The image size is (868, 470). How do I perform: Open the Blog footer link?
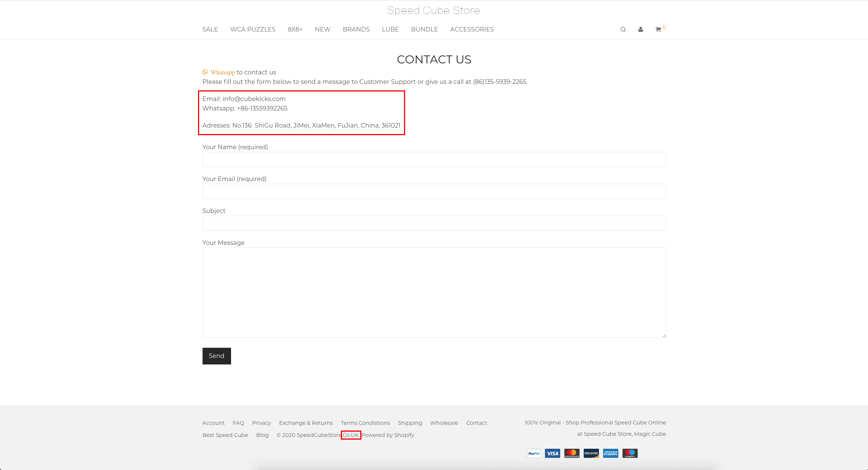[262, 435]
